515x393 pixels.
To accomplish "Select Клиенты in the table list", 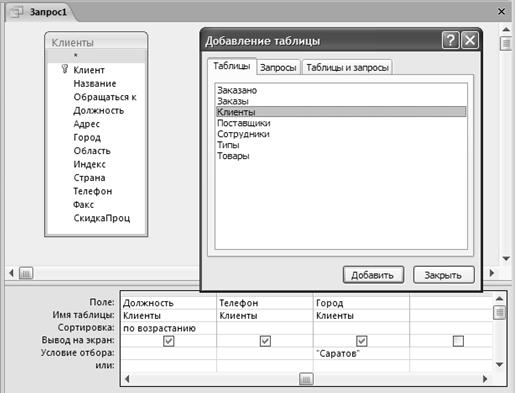I will tap(341, 112).
